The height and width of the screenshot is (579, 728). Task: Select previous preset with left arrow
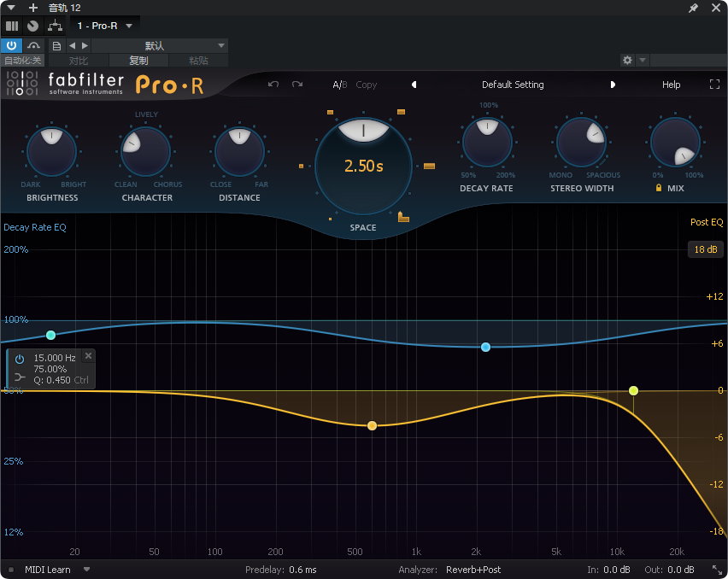pyautogui.click(x=414, y=85)
